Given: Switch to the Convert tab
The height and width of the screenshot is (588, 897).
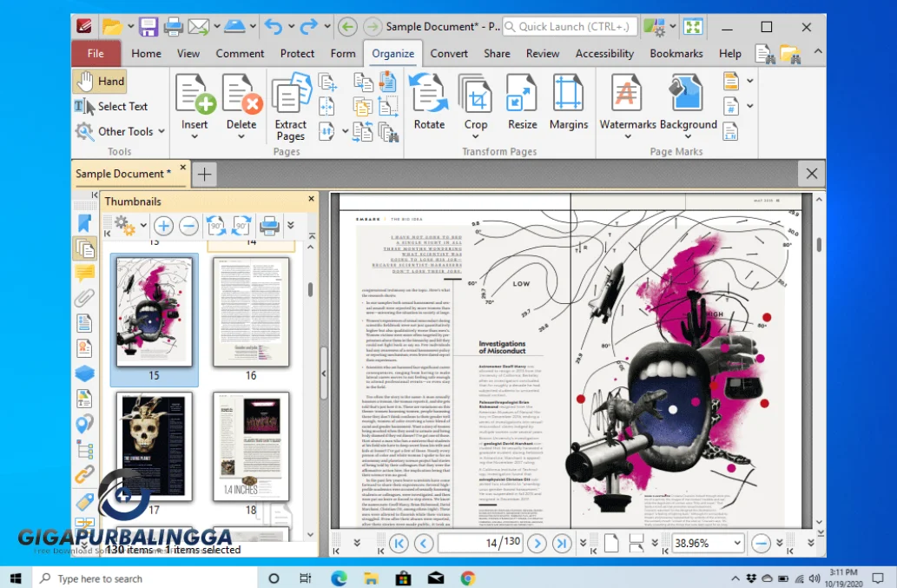Looking at the screenshot, I should tap(449, 54).
